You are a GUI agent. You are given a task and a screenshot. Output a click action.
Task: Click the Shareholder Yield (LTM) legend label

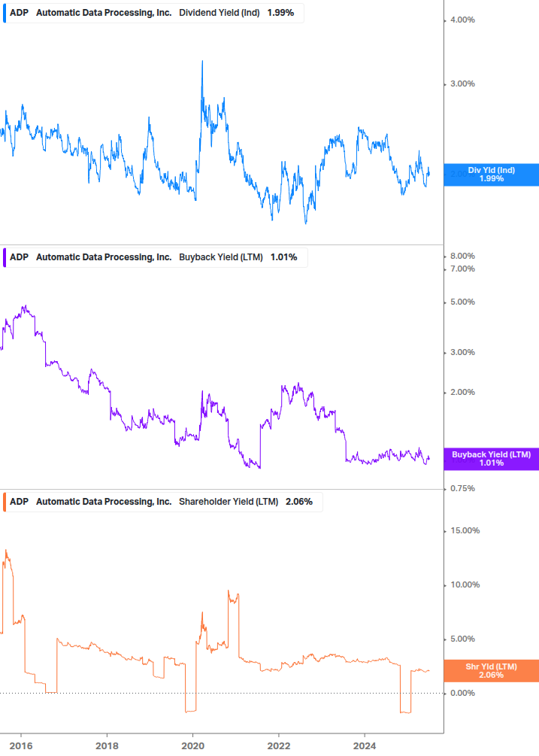point(229,502)
